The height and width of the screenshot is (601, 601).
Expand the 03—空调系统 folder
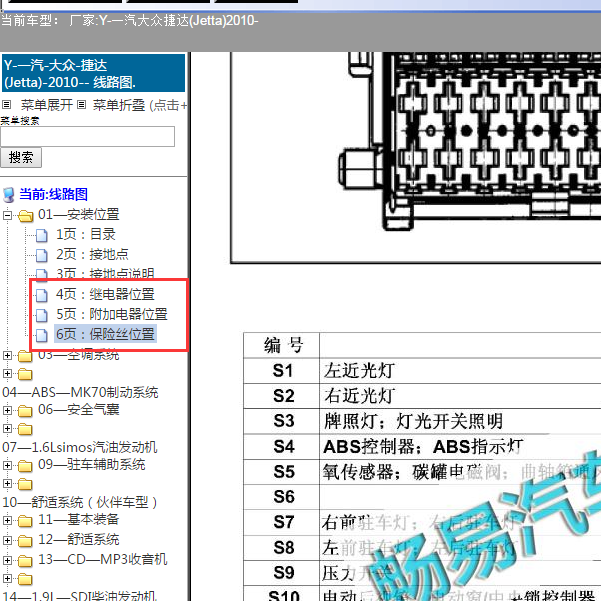[x=7, y=355]
